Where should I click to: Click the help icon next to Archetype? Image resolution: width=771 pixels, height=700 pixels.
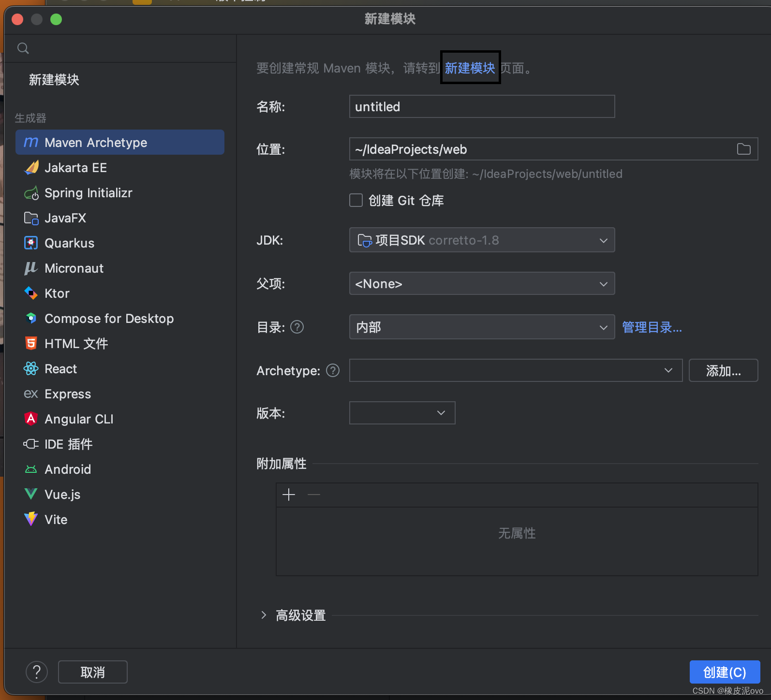click(x=333, y=370)
